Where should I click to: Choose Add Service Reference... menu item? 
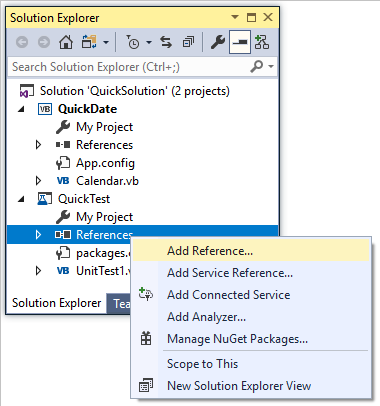coord(251,273)
